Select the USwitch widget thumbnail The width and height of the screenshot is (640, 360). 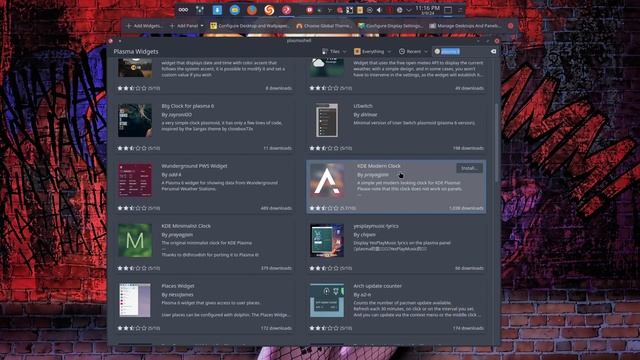[x=327, y=120]
